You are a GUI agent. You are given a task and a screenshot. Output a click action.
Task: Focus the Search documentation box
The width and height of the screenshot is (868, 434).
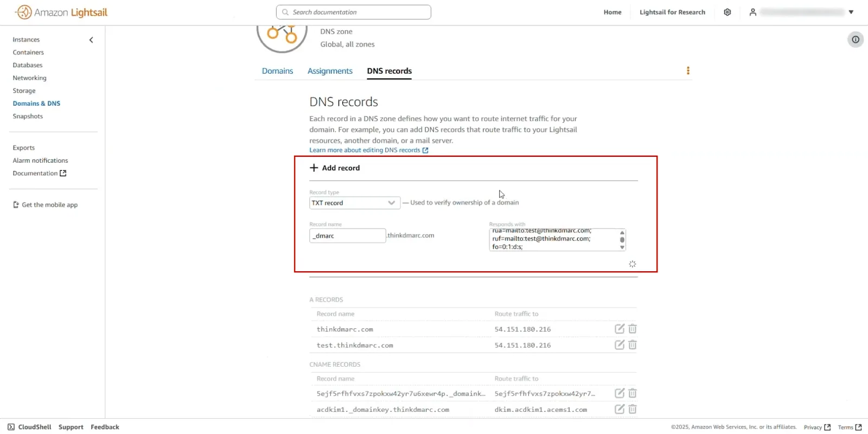353,12
